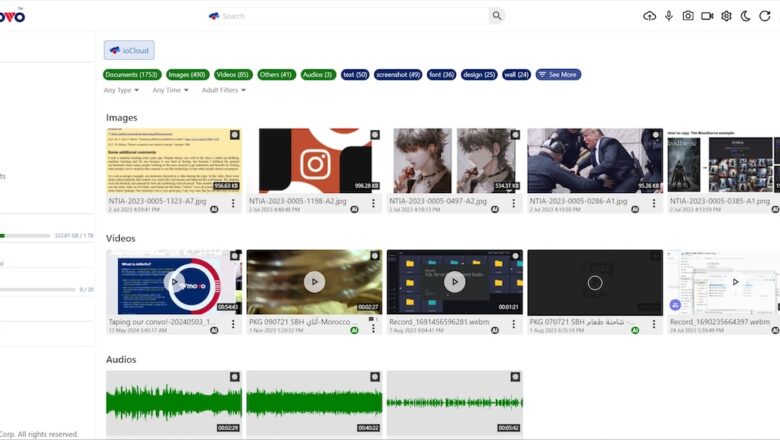
Task: Click AI badge on NTIA-2023-0005-0286-A1.jpg
Action: (635, 209)
